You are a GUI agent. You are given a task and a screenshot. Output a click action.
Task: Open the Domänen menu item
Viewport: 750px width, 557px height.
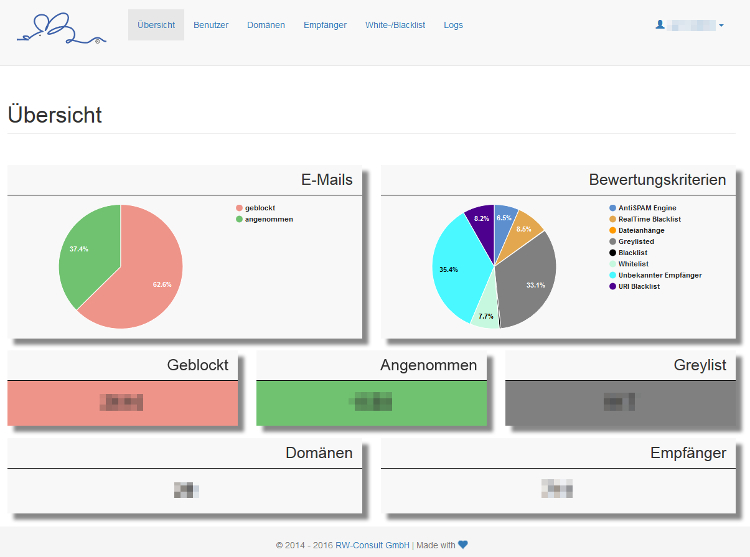click(266, 25)
